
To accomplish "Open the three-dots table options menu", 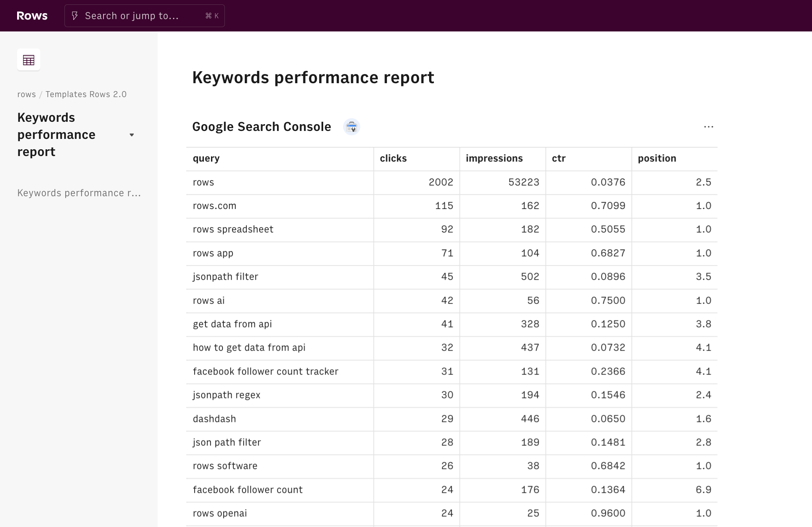I will pyautogui.click(x=709, y=127).
